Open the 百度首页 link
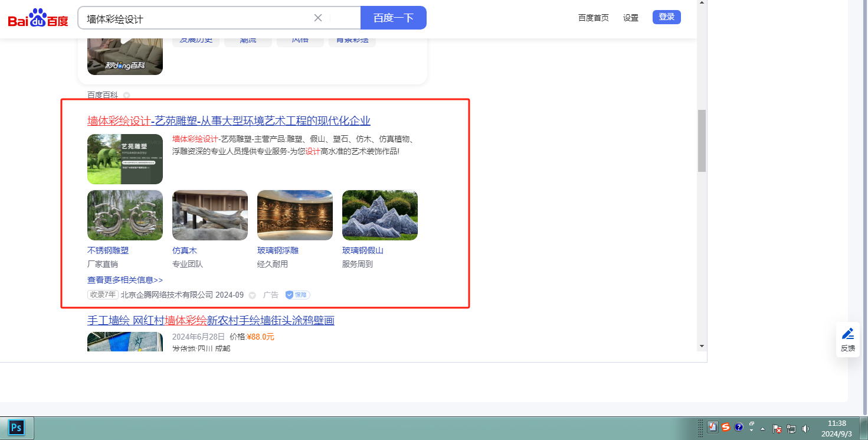Viewport: 868px width, 440px height. click(594, 18)
